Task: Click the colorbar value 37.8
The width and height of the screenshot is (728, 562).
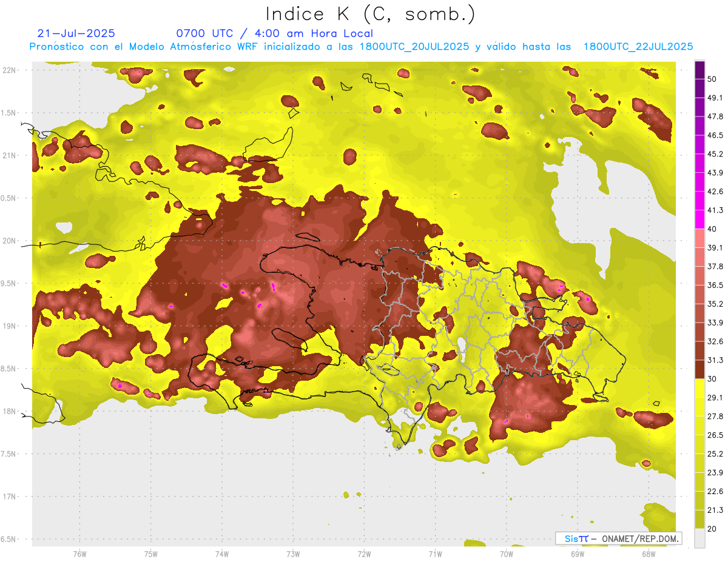Action: (x=715, y=266)
